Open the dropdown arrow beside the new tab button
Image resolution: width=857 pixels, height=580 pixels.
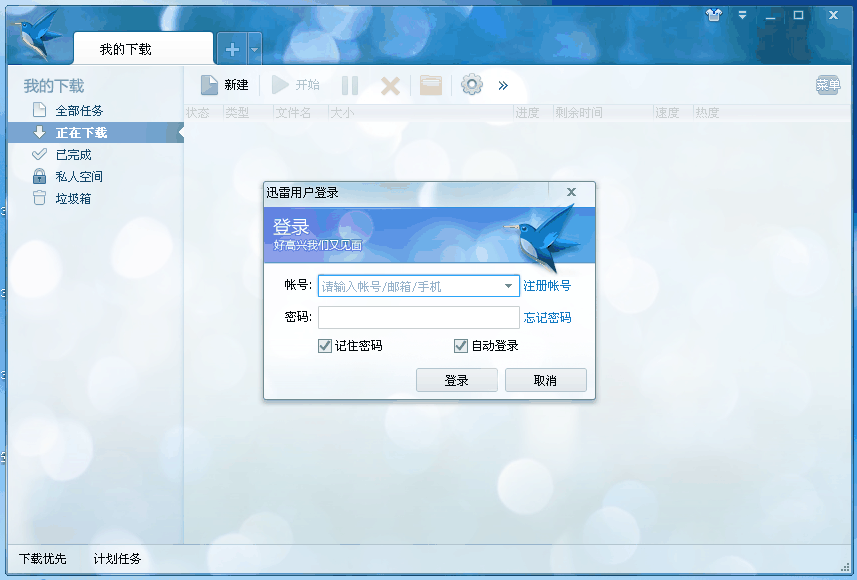click(255, 49)
